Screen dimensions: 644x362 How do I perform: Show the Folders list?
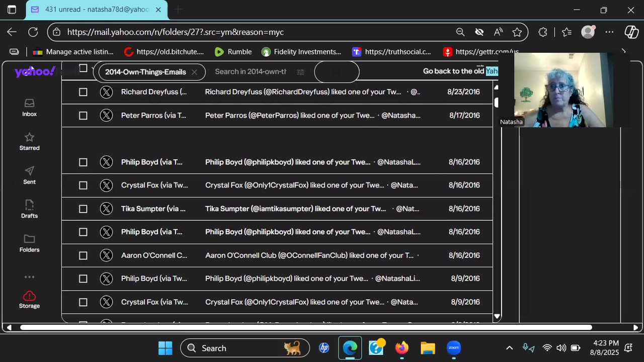tap(30, 243)
